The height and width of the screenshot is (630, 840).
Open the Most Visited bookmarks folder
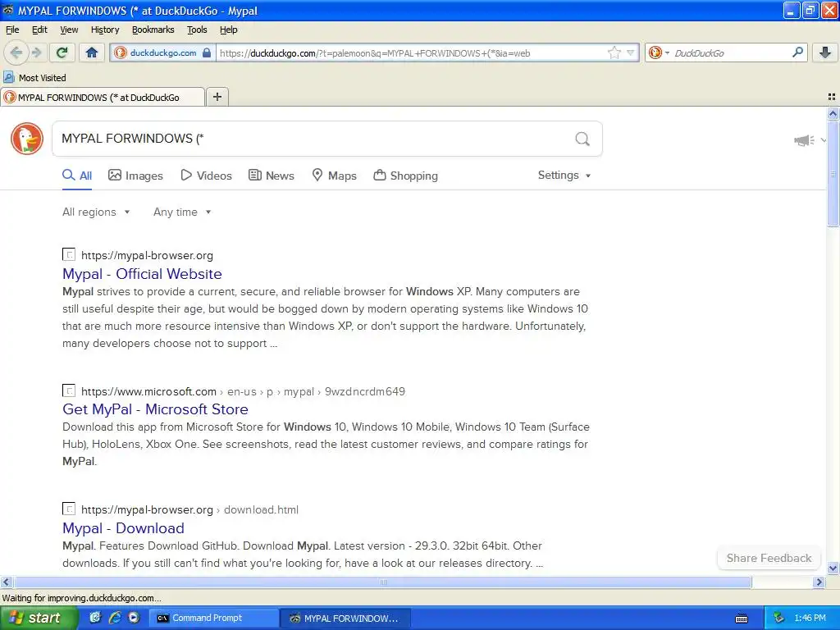34,78
